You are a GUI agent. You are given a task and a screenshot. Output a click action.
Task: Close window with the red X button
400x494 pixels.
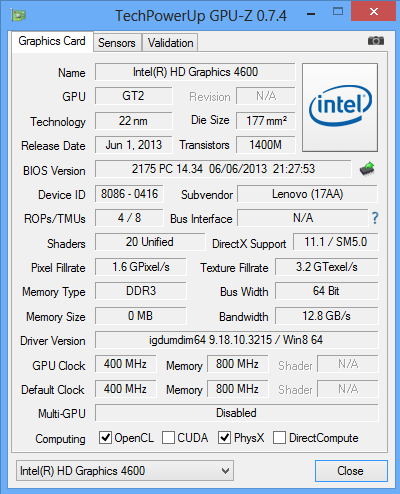click(374, 11)
